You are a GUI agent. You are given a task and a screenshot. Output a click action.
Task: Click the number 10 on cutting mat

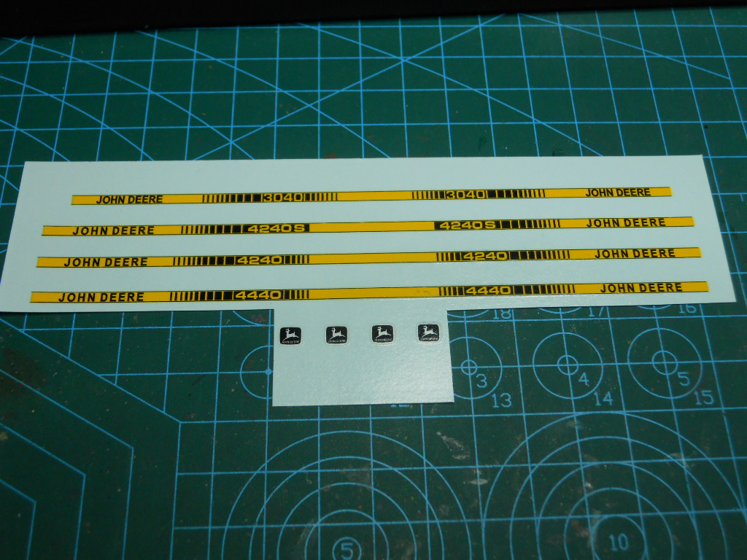(x=618, y=542)
